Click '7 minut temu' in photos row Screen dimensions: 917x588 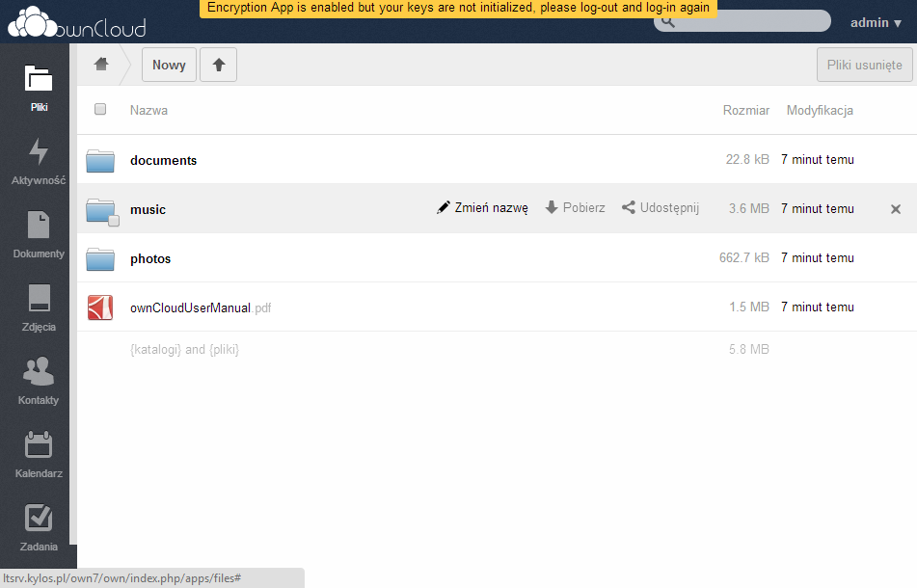click(817, 257)
